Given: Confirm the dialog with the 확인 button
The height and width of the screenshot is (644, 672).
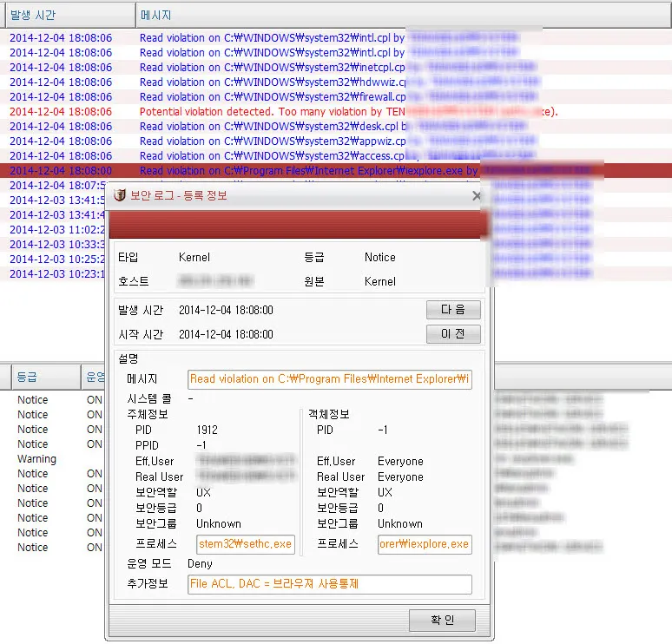Looking at the screenshot, I should pos(442,621).
